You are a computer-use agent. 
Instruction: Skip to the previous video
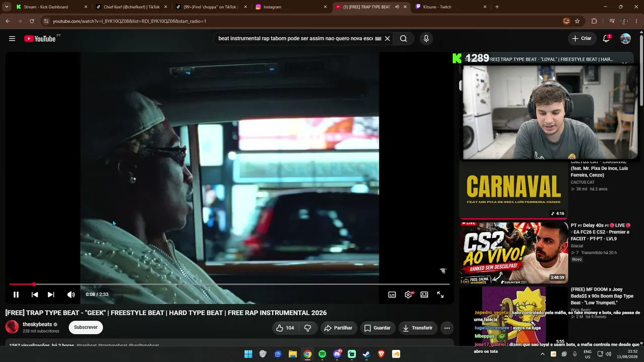35,295
